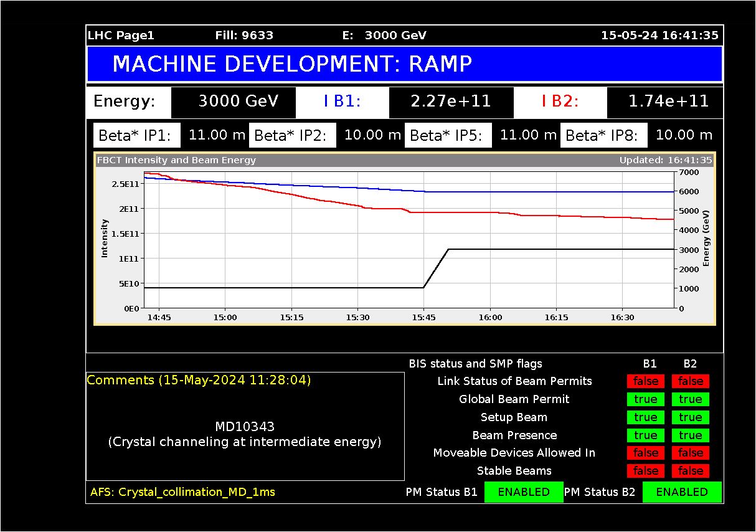Viewport: 756px width, 532px height.
Task: Click the "I B1:" blue label
Action: (x=342, y=102)
